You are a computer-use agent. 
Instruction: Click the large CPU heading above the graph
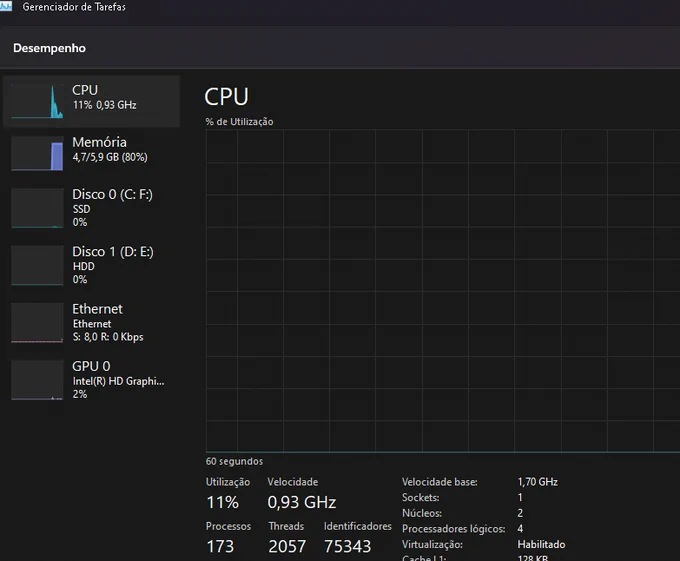coord(226,97)
